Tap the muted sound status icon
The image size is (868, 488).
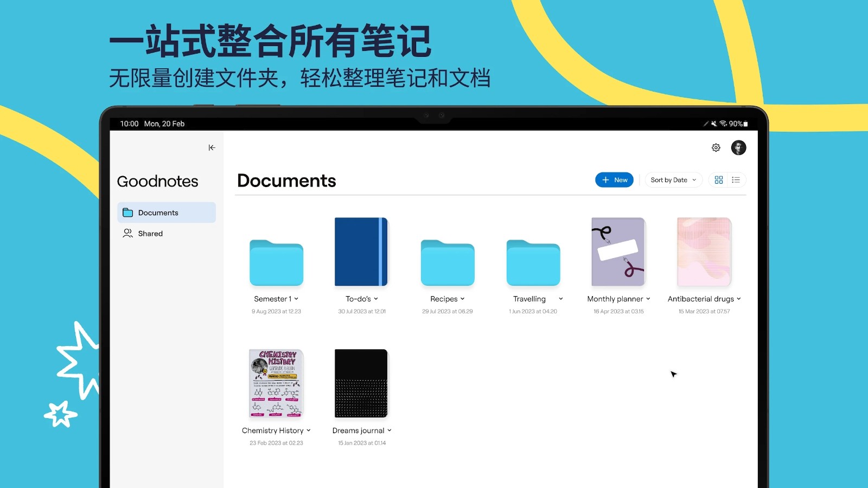714,124
